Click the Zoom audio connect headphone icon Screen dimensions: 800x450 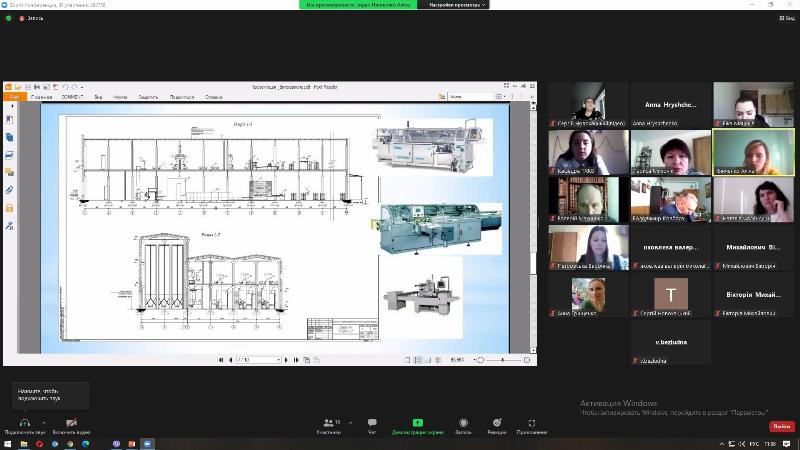click(24, 423)
